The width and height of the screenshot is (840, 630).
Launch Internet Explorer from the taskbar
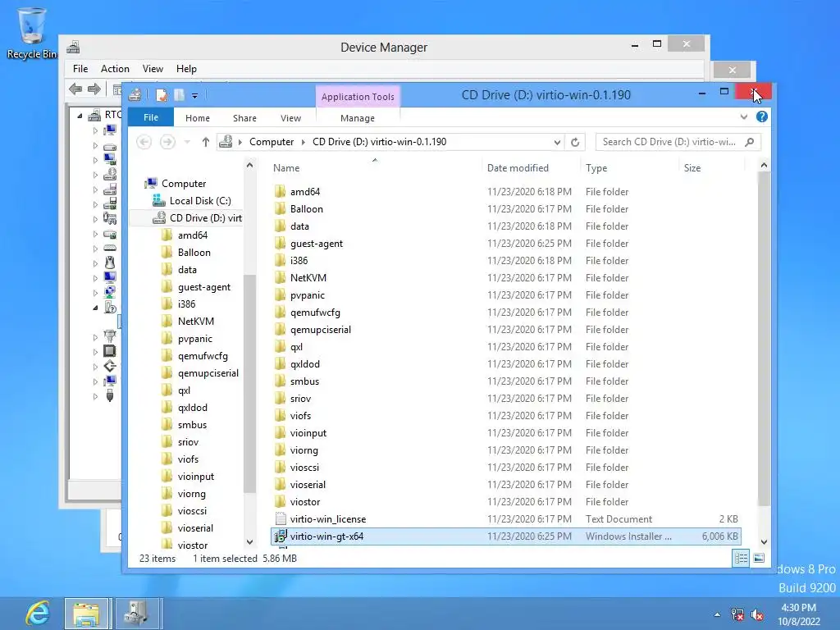[38, 613]
